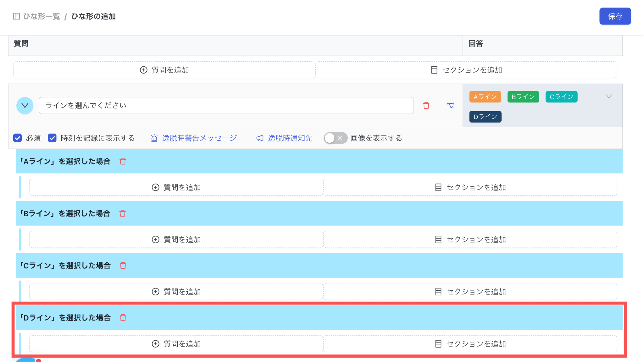Click the megaphone icon for 逸脱時通知先

[x=260, y=138]
